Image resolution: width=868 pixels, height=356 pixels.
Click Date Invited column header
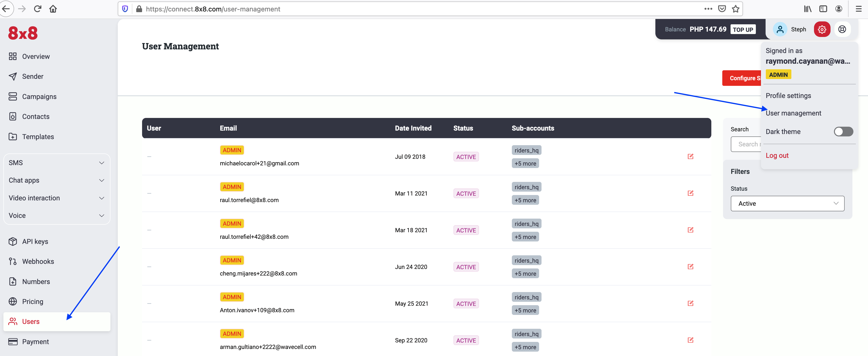click(x=413, y=128)
